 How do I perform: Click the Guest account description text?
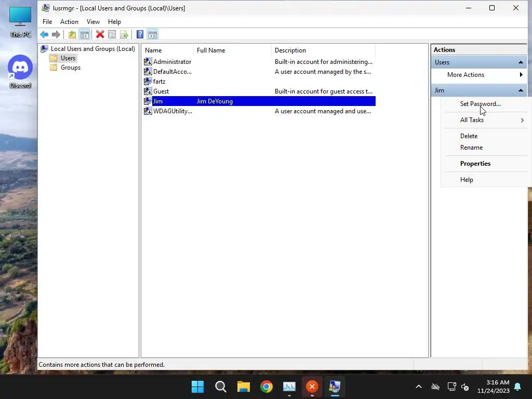(x=323, y=91)
